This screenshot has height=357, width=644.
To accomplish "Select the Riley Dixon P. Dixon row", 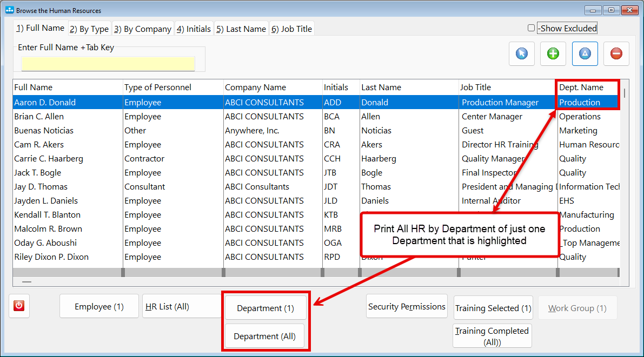I will (315, 257).
